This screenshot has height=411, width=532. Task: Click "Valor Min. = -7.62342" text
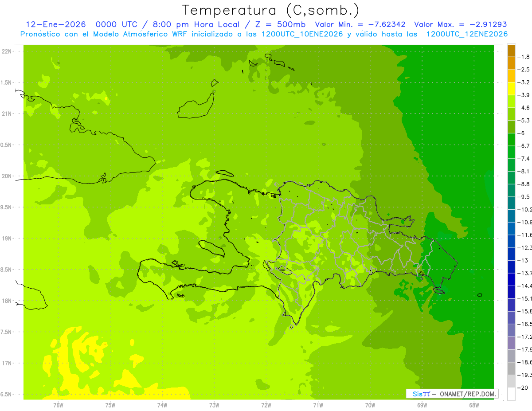pos(361,24)
